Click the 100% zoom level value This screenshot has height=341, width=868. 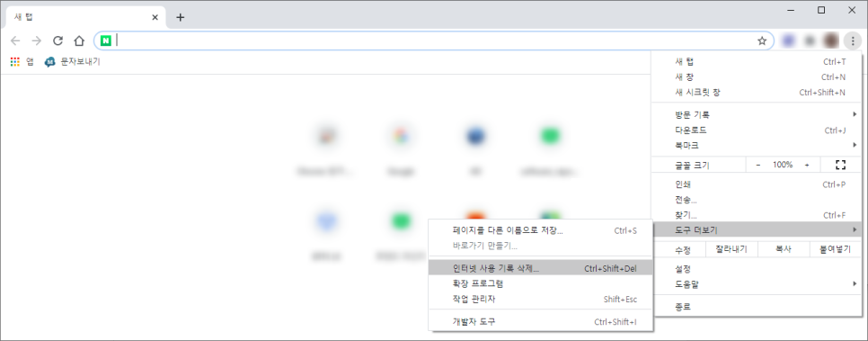pyautogui.click(x=783, y=165)
